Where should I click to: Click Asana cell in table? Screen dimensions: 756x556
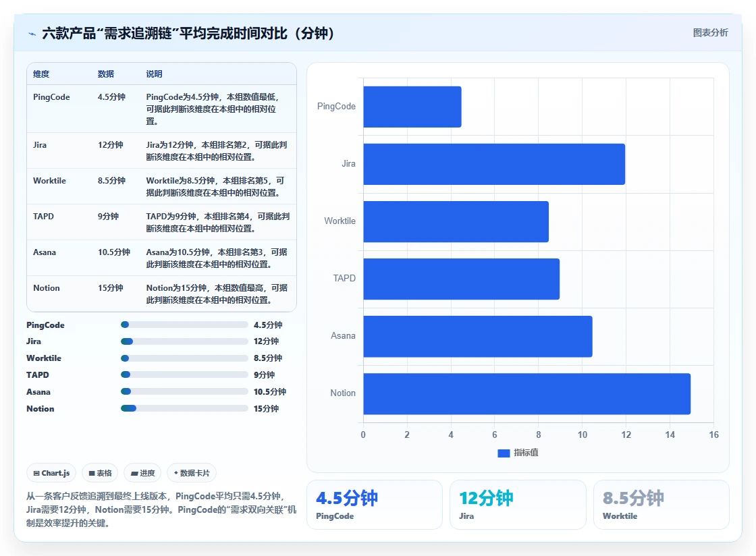[45, 252]
